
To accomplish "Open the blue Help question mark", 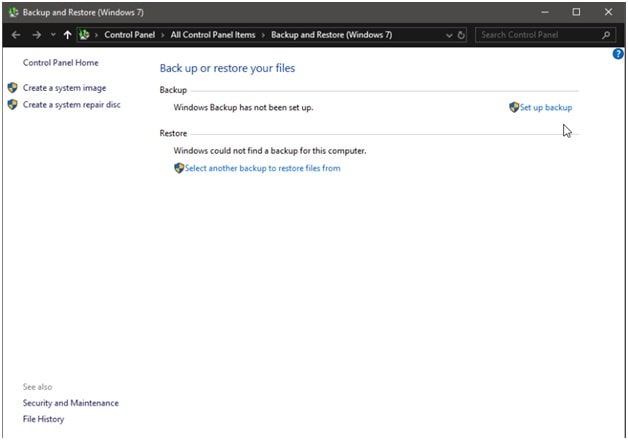I will pos(618,54).
